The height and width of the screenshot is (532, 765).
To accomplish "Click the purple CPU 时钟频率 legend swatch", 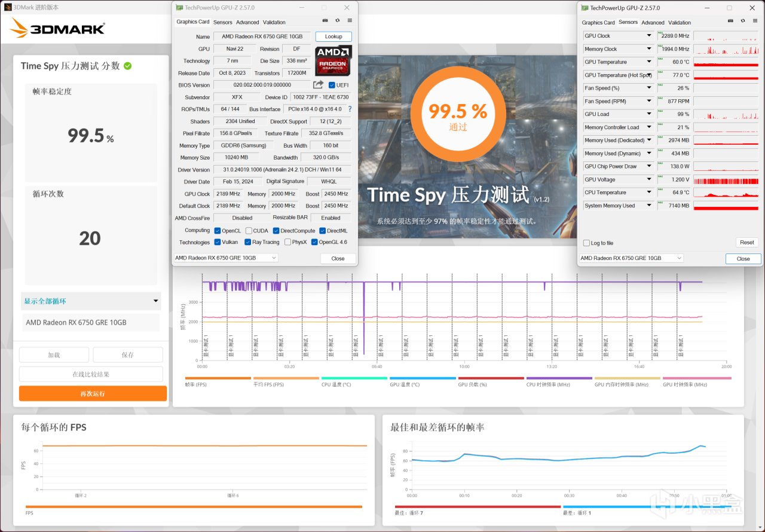I will pyautogui.click(x=559, y=378).
